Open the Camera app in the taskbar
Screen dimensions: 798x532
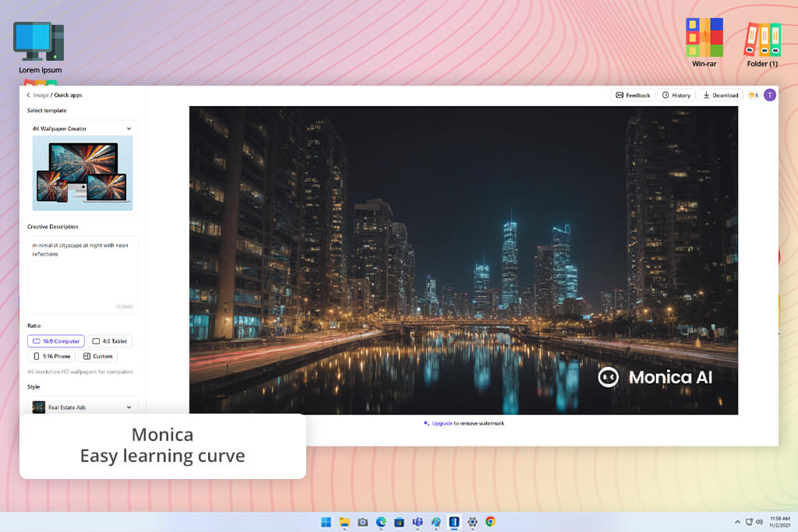pos(362,522)
